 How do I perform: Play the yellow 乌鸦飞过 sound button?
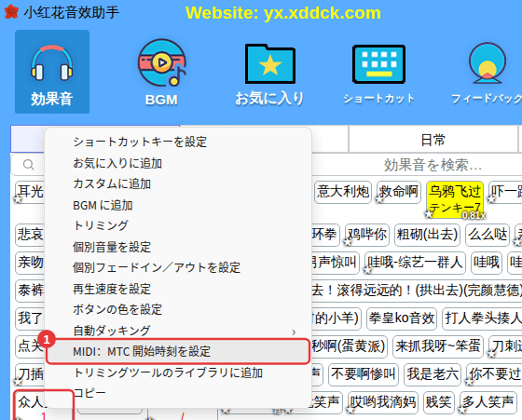(x=455, y=199)
